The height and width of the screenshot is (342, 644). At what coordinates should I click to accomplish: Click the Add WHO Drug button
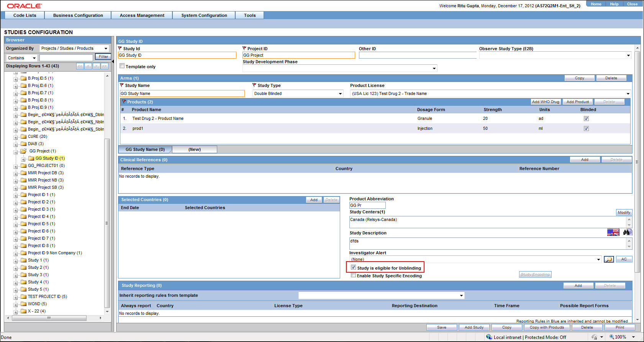546,102
